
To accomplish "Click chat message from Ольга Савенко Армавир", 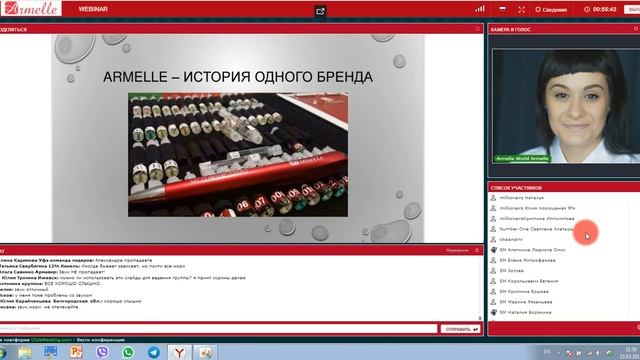I will click(x=52, y=272).
